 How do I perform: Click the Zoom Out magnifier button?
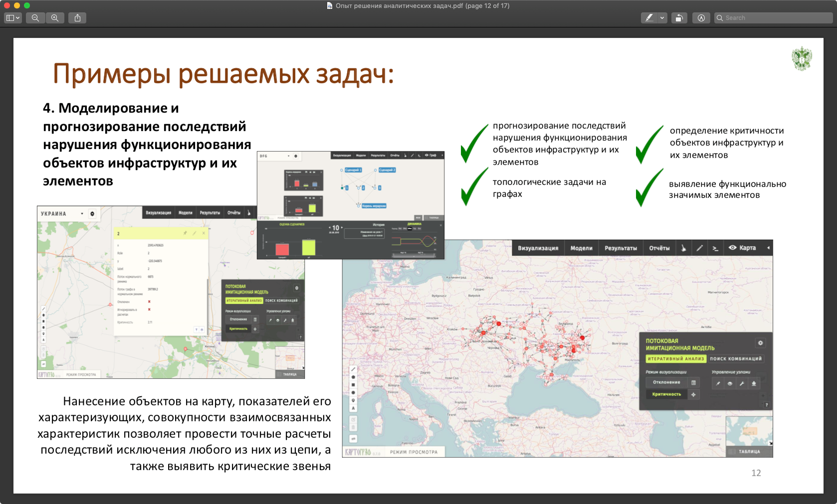point(35,18)
